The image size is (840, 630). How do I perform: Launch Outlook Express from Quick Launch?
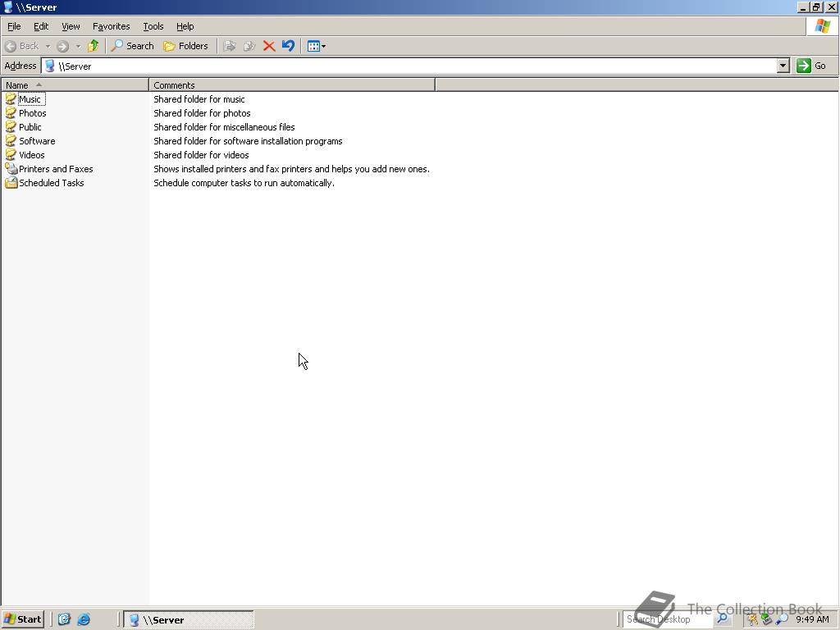point(64,619)
